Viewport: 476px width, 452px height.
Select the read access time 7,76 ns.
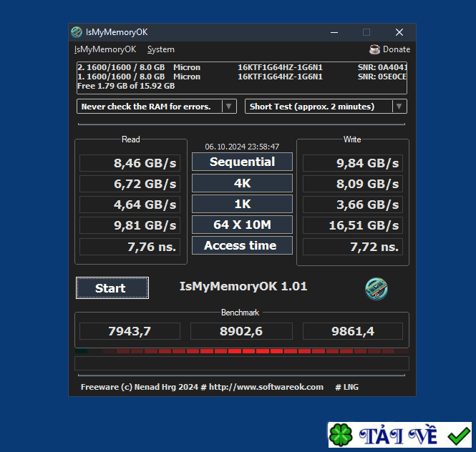click(130, 247)
